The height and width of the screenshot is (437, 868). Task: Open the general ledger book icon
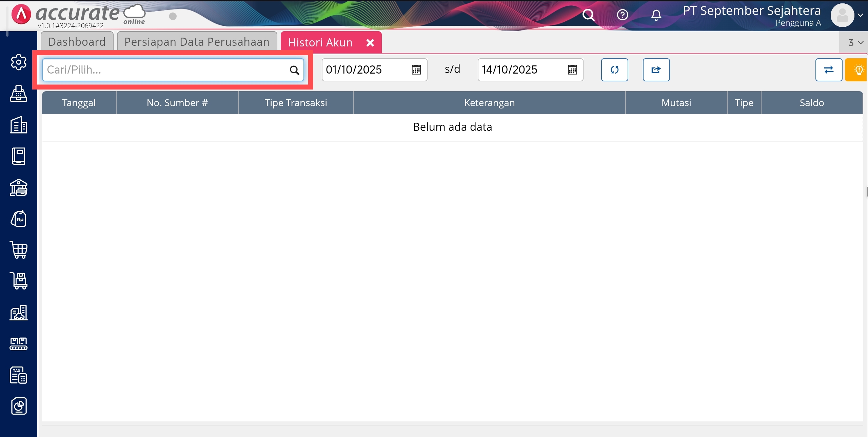[18, 156]
